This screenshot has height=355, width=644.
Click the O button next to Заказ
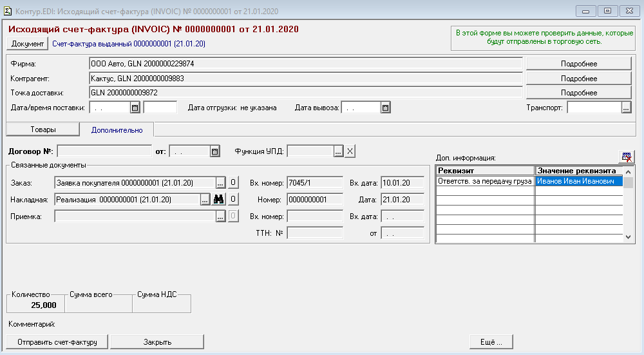(234, 183)
